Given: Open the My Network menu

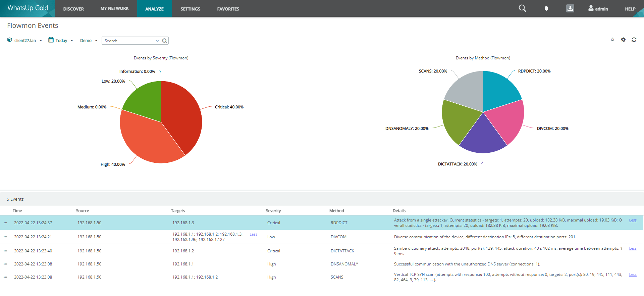Looking at the screenshot, I should (114, 9).
